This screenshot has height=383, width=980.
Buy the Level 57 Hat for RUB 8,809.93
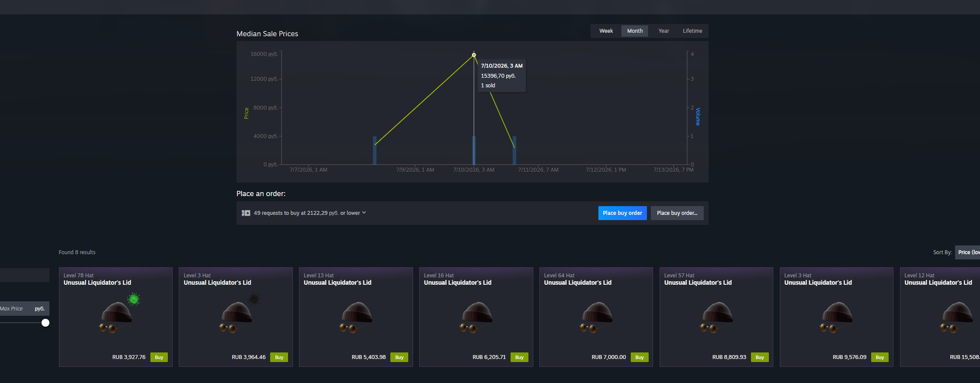(x=760, y=357)
